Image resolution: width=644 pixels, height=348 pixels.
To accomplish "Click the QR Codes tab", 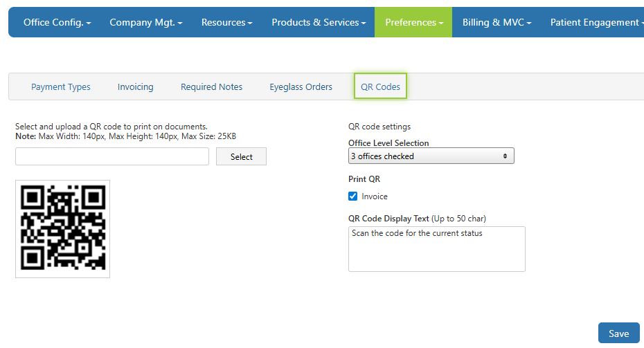I will coord(380,86).
